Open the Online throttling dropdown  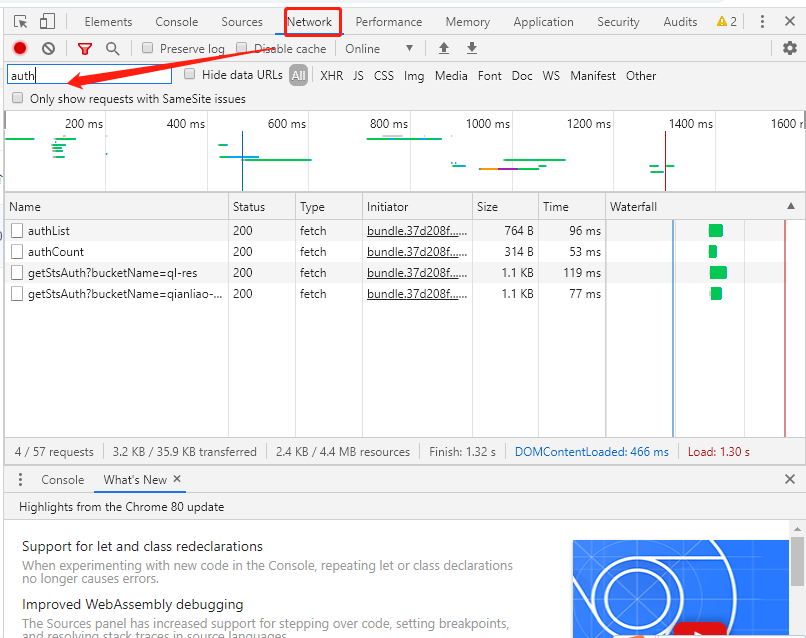tap(379, 48)
